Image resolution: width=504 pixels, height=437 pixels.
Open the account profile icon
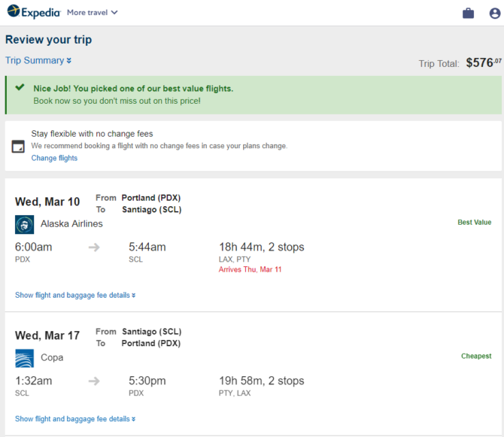point(495,14)
